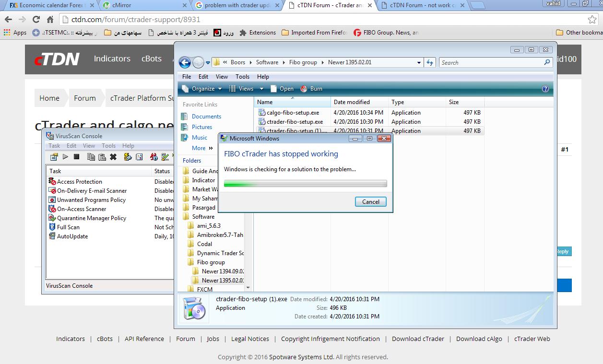The width and height of the screenshot is (603, 364).
Task: Select Fibo group folder in tree
Action: (x=211, y=262)
